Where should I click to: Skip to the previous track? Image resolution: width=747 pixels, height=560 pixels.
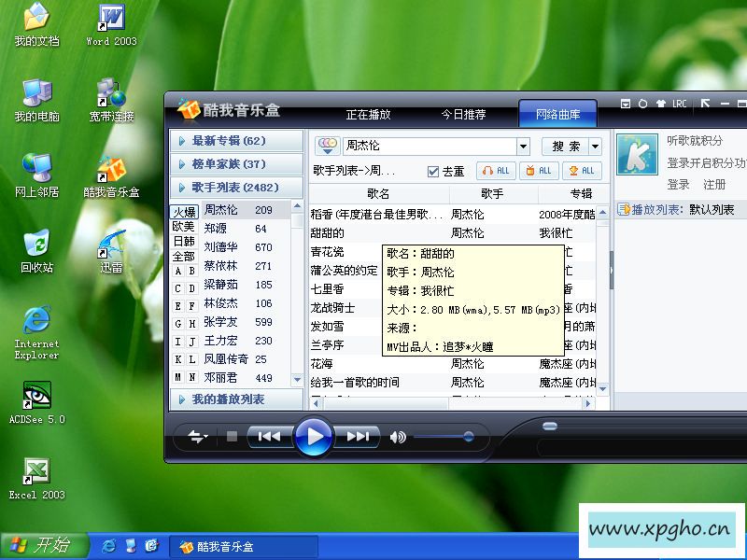click(x=269, y=436)
